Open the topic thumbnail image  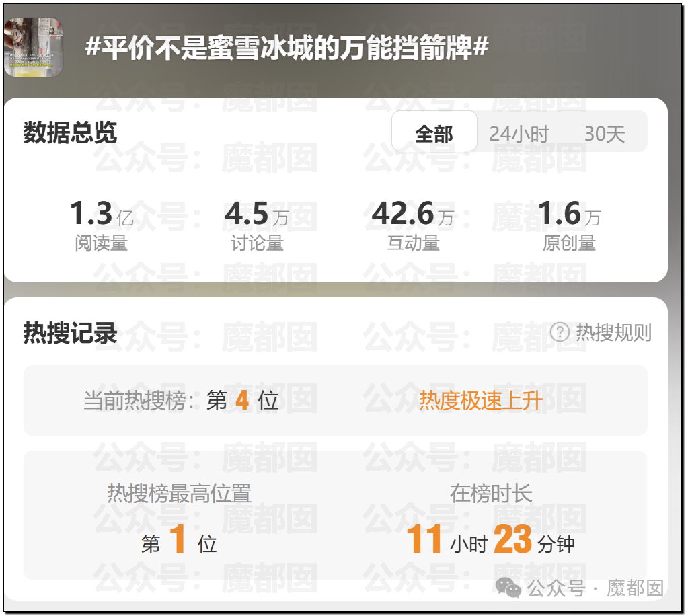pyautogui.click(x=33, y=47)
